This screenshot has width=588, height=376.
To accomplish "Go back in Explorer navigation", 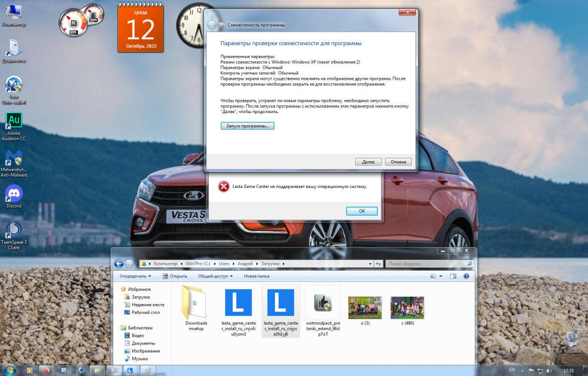I will pos(119,264).
